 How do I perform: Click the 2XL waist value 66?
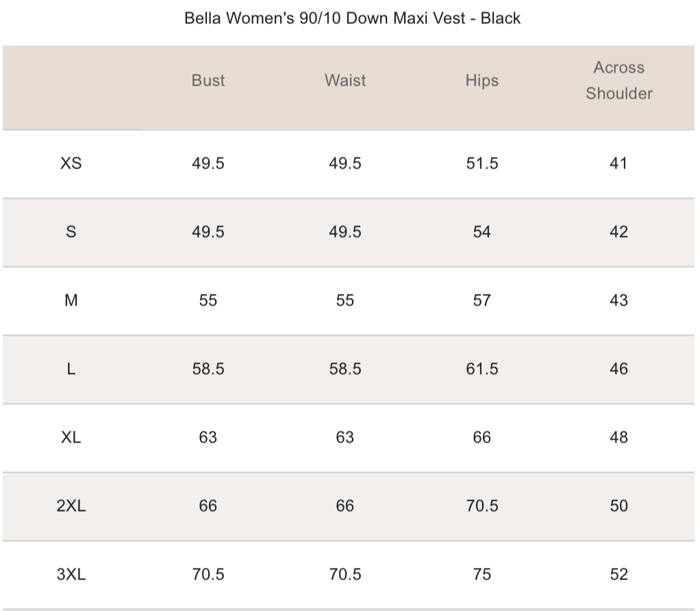(x=345, y=506)
